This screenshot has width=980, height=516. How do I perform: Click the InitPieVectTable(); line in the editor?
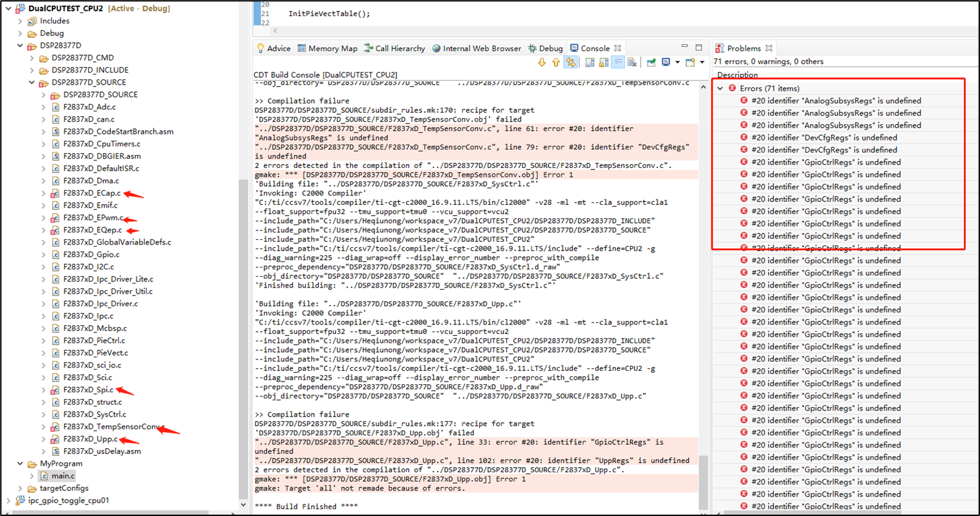pos(329,13)
